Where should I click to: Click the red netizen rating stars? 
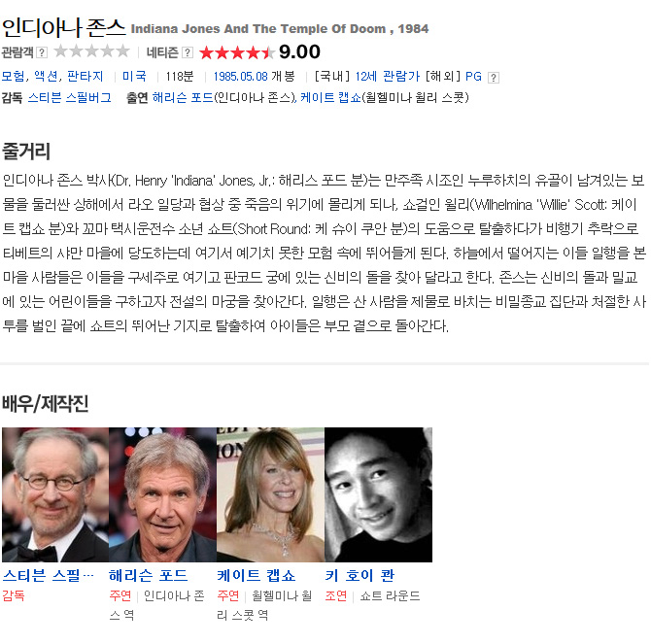pos(237,52)
